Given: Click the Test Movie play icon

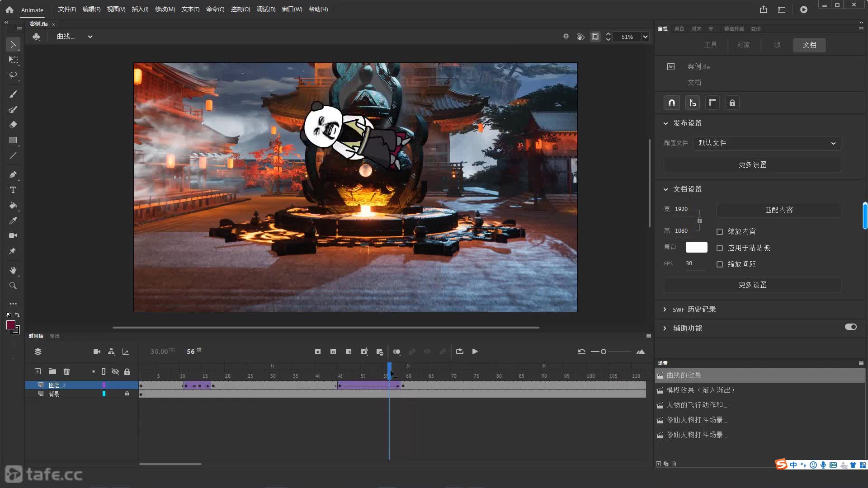Looking at the screenshot, I should pos(804,9).
